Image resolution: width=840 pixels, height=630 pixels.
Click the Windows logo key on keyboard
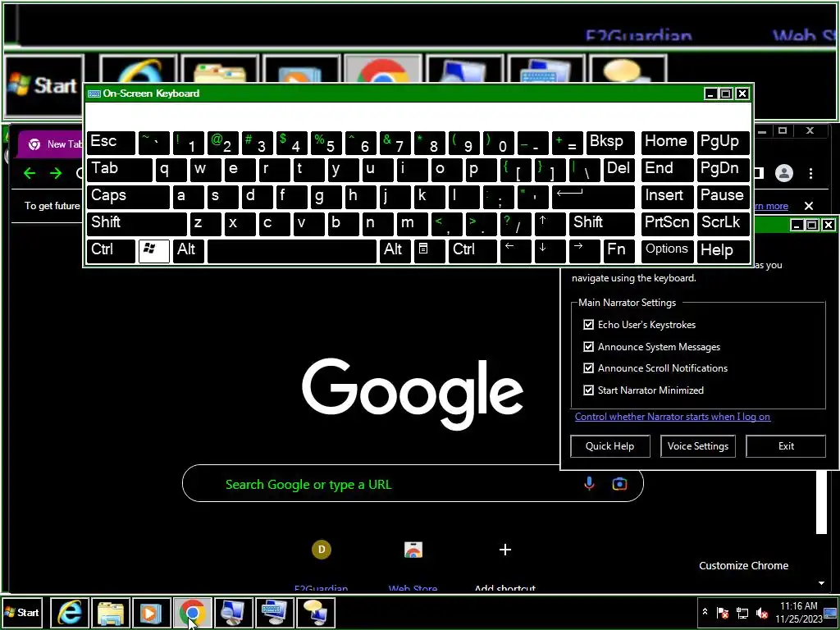point(153,251)
